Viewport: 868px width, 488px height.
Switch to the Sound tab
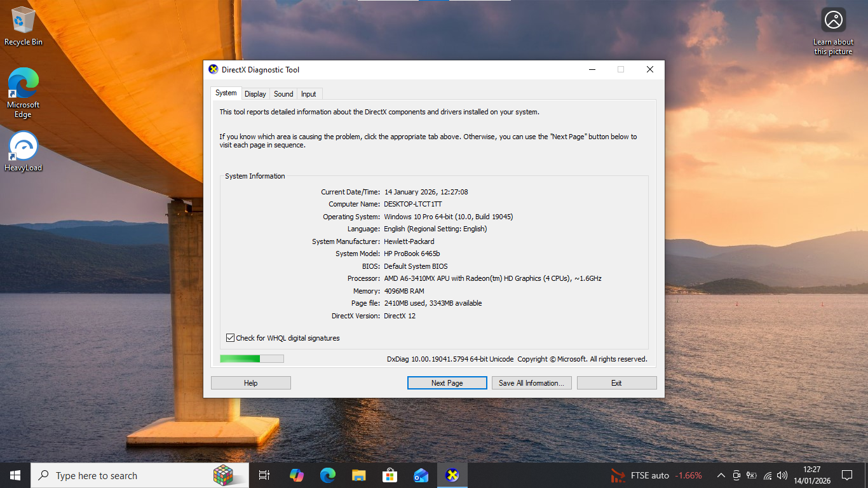[x=283, y=94]
